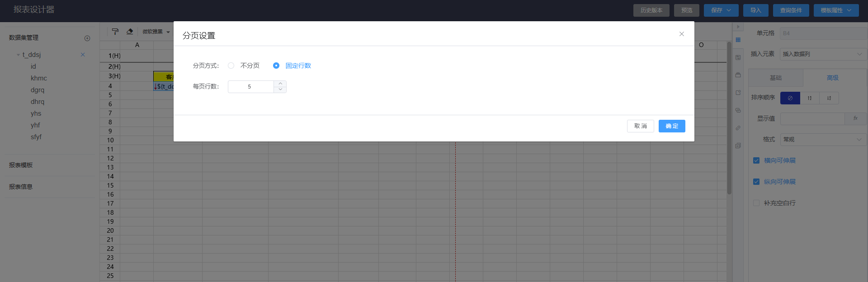
Task: Open the cell properties grid icon
Action: pyautogui.click(x=738, y=40)
